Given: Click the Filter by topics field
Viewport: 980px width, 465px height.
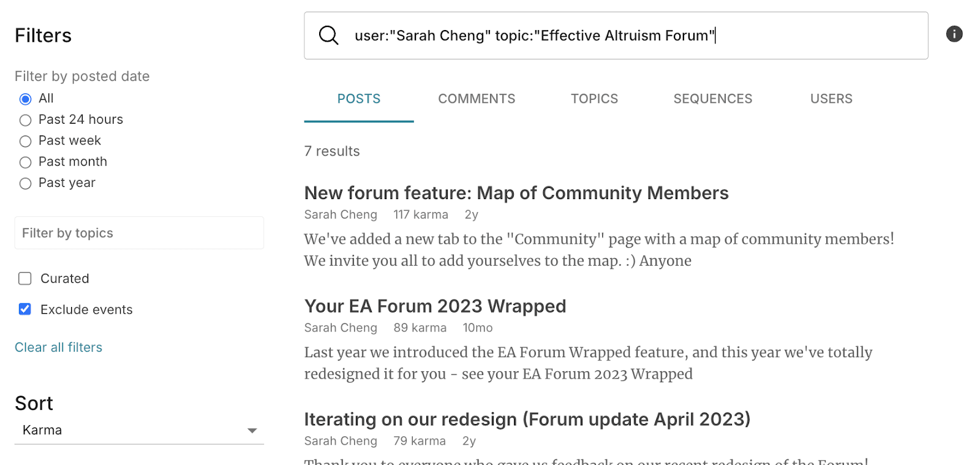Looking at the screenshot, I should click(x=139, y=233).
